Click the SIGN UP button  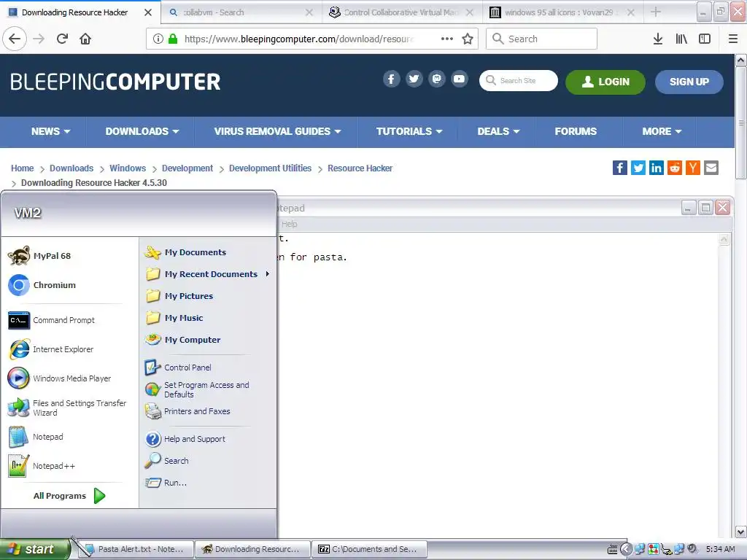click(689, 82)
